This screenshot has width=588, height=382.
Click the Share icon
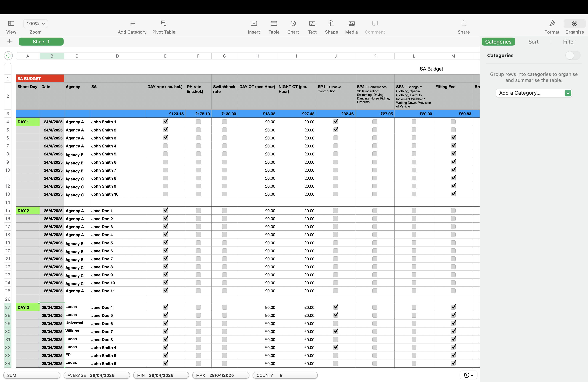tap(463, 23)
